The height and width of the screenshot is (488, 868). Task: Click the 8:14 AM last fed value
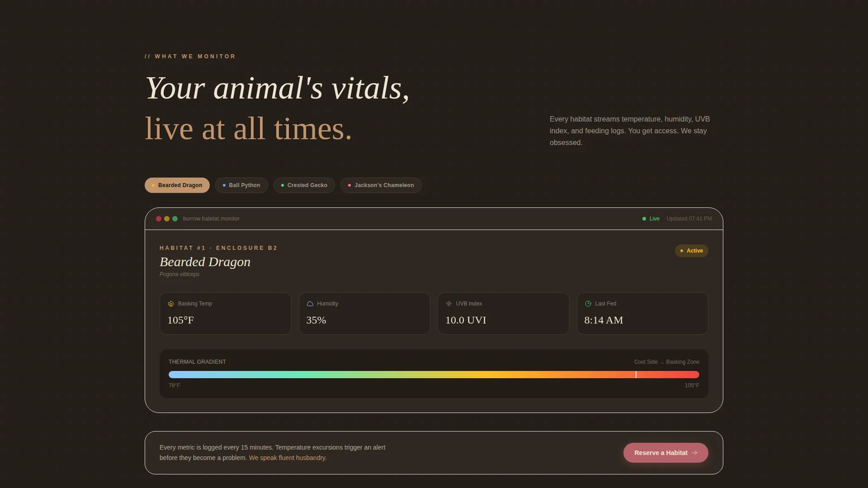point(604,320)
